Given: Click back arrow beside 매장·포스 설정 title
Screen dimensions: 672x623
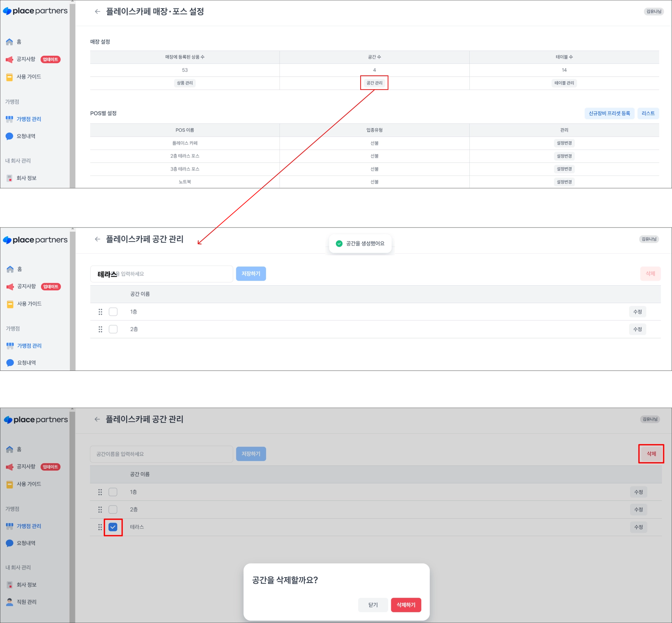Looking at the screenshot, I should click(x=97, y=11).
